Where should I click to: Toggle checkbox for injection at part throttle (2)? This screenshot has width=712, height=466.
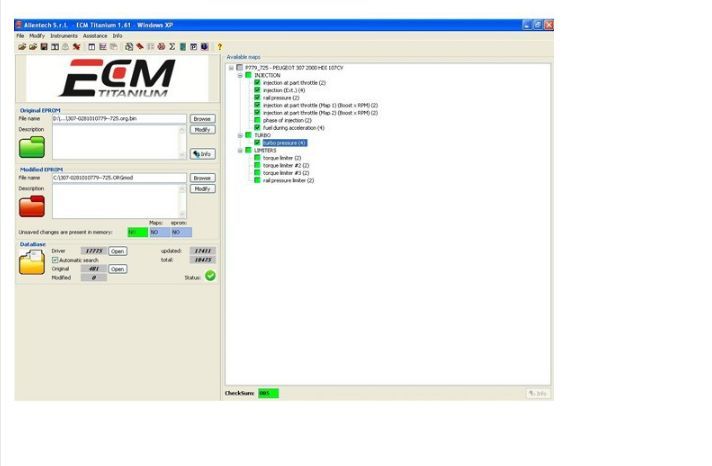click(257, 83)
